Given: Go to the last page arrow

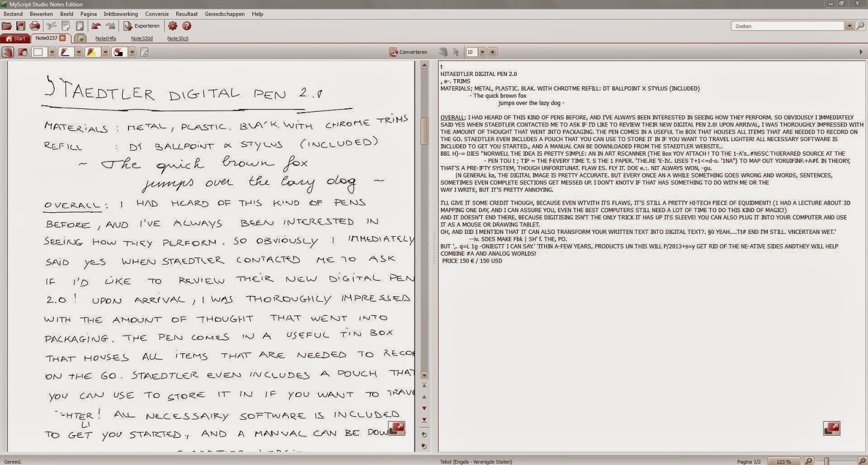Looking at the screenshot, I should pos(424,419).
